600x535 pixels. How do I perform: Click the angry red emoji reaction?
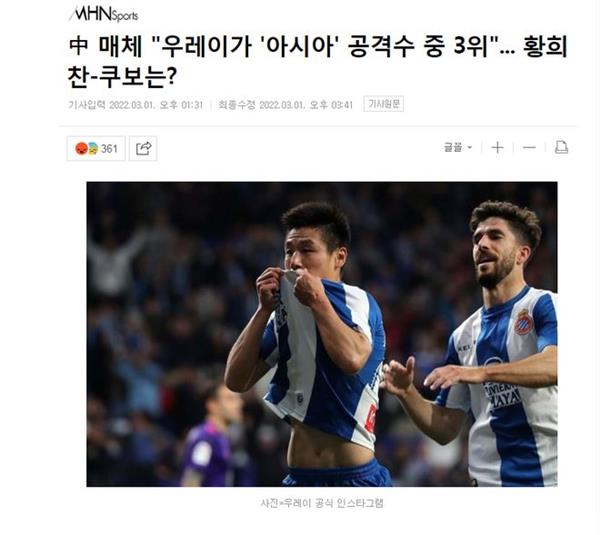pos(81,148)
